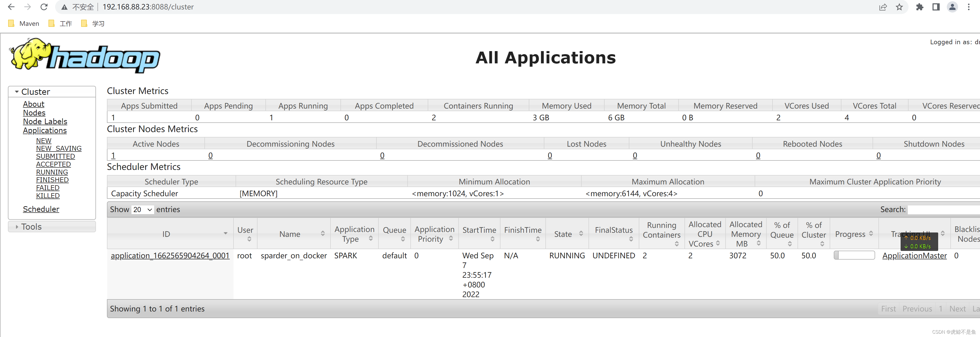Bookmark page with star icon
Image resolution: width=980 pixels, height=337 pixels.
click(899, 7)
